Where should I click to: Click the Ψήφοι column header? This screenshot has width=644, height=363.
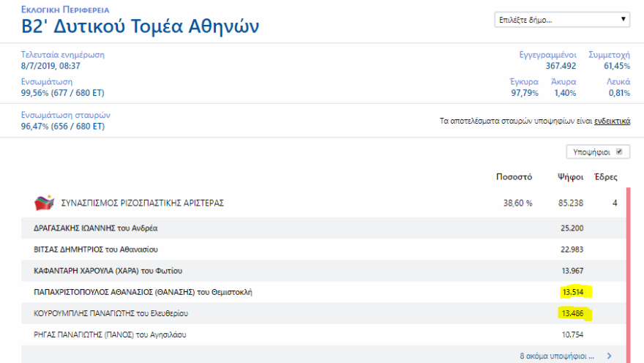pos(570,177)
